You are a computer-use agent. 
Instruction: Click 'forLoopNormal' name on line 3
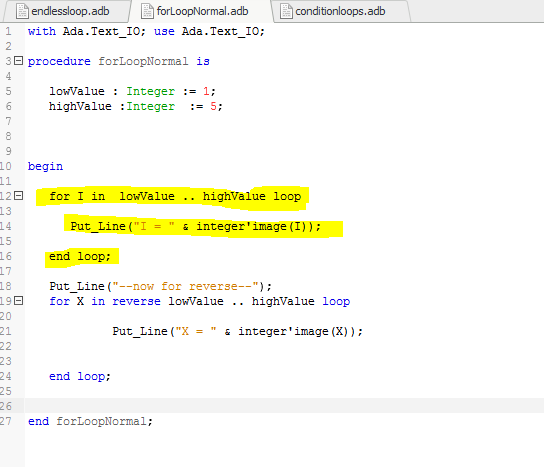click(143, 61)
